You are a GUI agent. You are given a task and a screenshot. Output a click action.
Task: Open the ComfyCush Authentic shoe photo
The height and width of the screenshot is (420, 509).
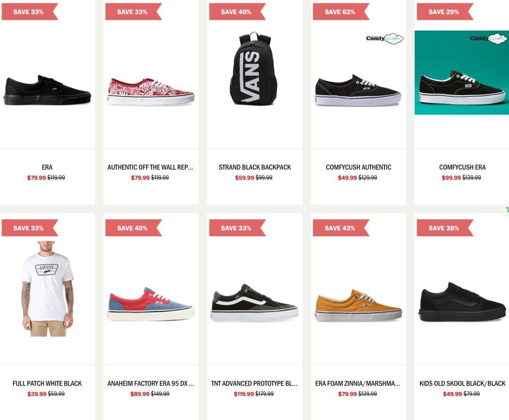click(x=358, y=90)
